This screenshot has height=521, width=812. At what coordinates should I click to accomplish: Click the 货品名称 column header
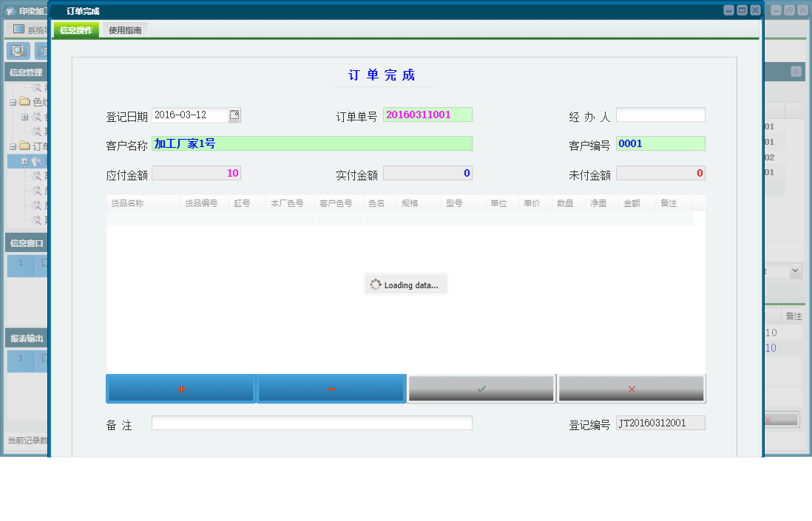click(x=143, y=202)
